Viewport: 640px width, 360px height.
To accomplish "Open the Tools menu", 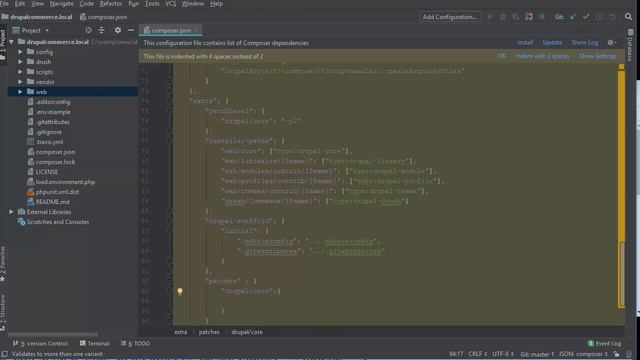I will point(152,4).
